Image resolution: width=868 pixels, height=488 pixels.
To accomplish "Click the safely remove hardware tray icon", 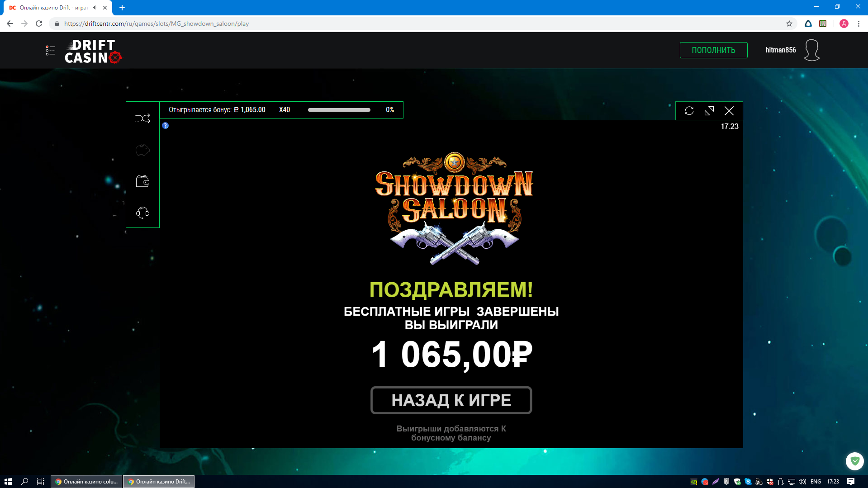I will coord(781,482).
